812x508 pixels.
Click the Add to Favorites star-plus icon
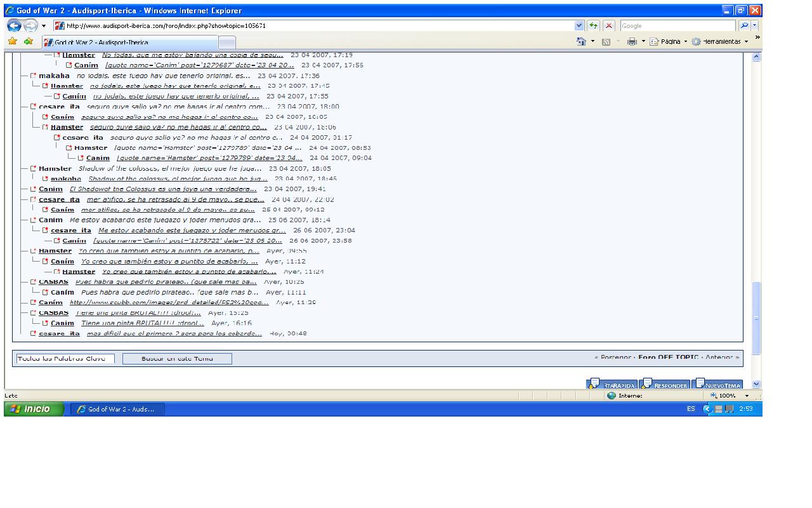(x=28, y=41)
